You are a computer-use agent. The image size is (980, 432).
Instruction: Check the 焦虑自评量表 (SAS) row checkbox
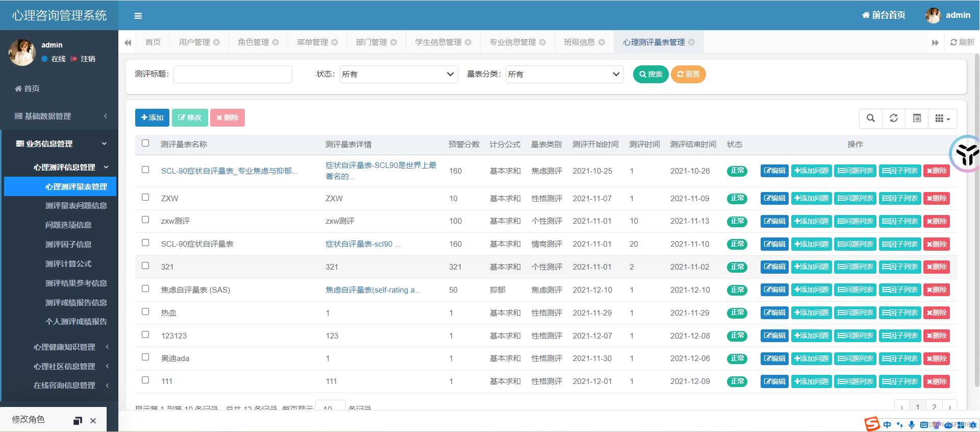point(145,289)
